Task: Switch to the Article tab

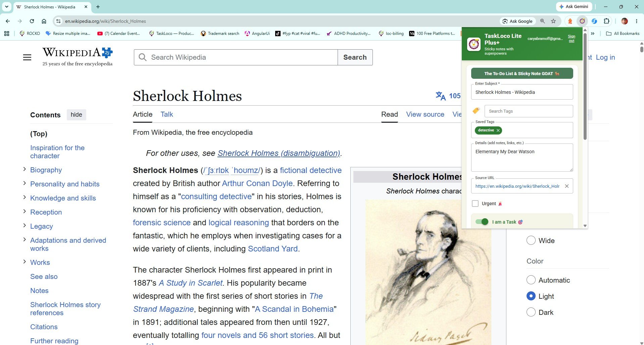Action: tap(143, 114)
